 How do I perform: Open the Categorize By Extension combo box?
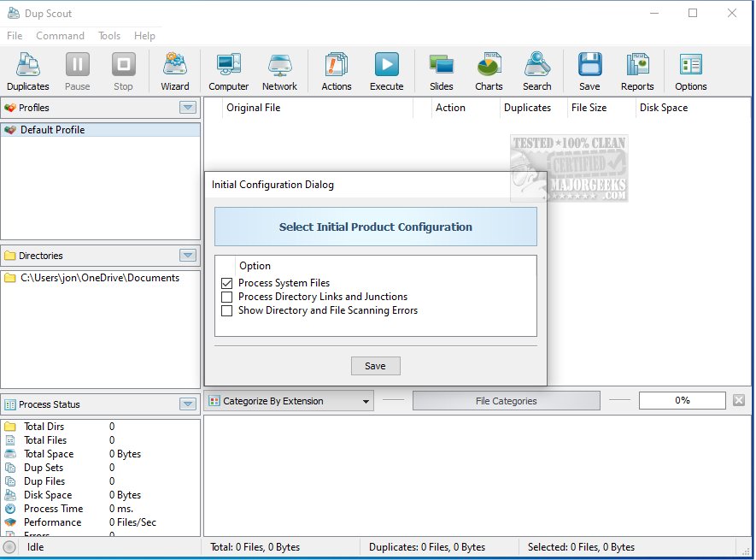coord(290,401)
